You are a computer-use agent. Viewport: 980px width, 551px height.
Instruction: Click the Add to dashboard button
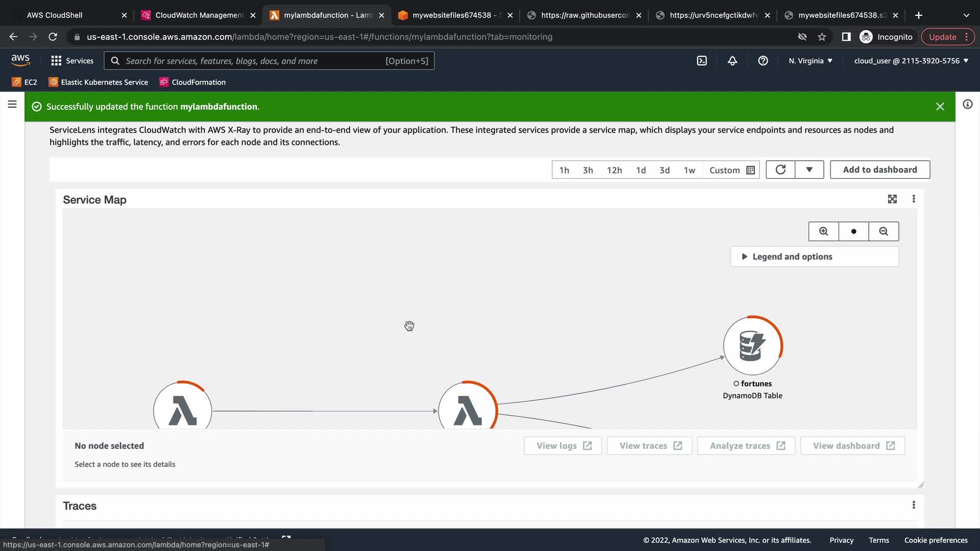[880, 170]
